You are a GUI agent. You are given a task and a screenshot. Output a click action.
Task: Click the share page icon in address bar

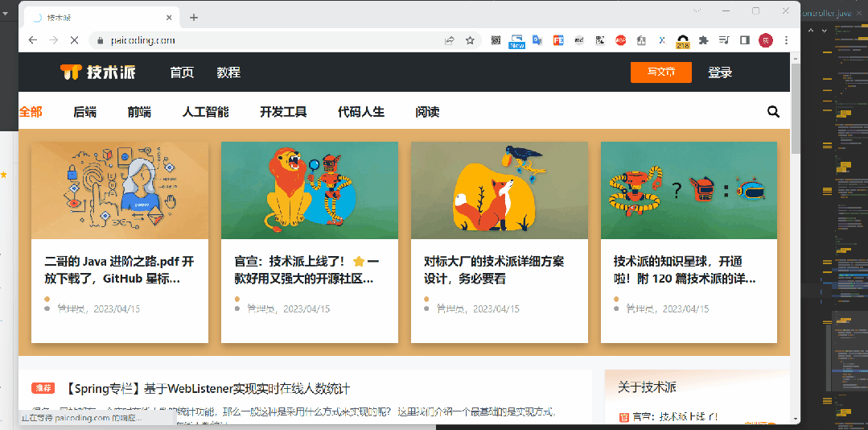pos(450,40)
